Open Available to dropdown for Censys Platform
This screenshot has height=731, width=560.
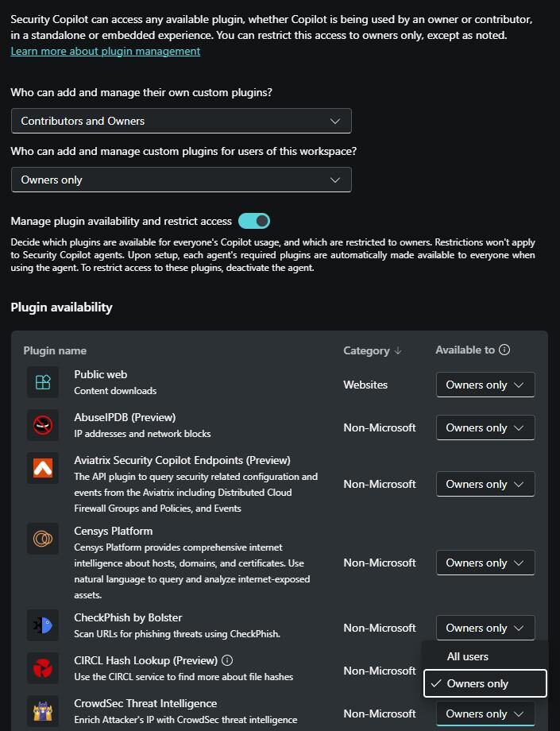[x=485, y=563]
